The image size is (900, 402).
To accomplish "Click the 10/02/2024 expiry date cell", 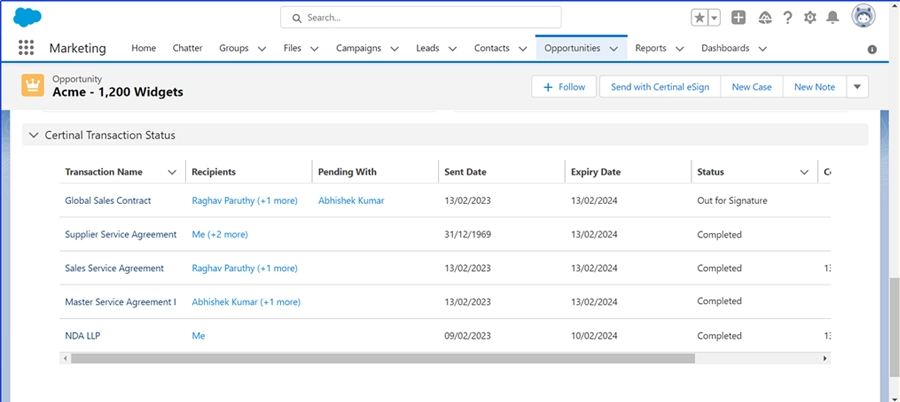I will pos(594,335).
